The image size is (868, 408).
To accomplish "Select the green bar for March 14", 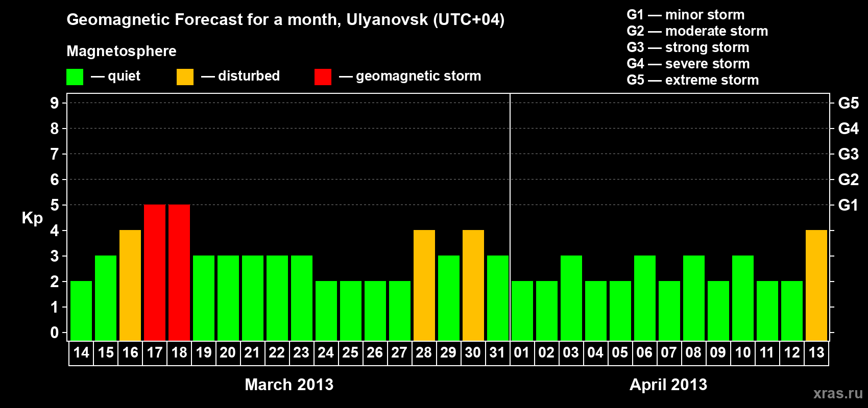I will pos(81,311).
